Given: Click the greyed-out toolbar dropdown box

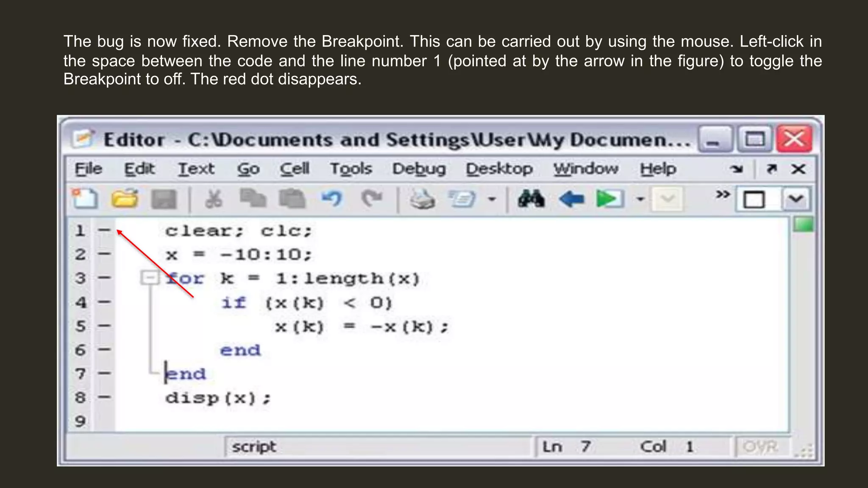Looking at the screenshot, I should (x=668, y=199).
